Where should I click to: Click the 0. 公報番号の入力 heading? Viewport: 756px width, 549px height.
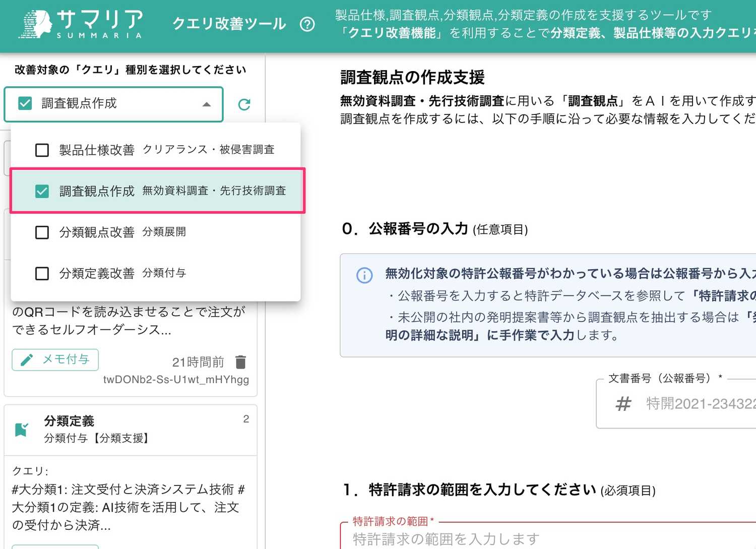pos(434,229)
